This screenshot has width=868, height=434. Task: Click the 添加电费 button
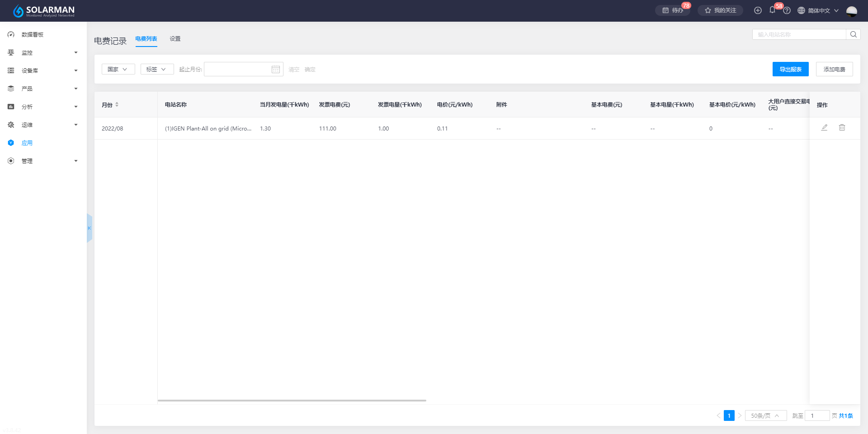coord(834,70)
